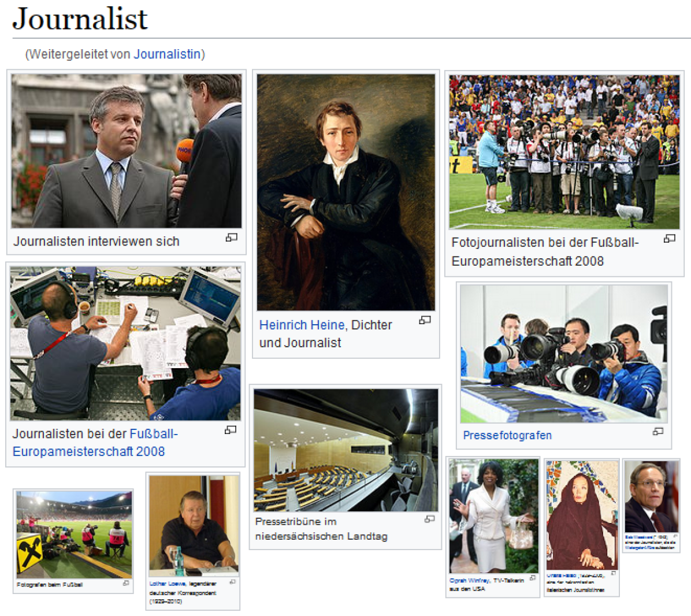Viewport: 691px width, 616px height.
Task: Open the two journalists interviewing photo
Action: click(126, 151)
